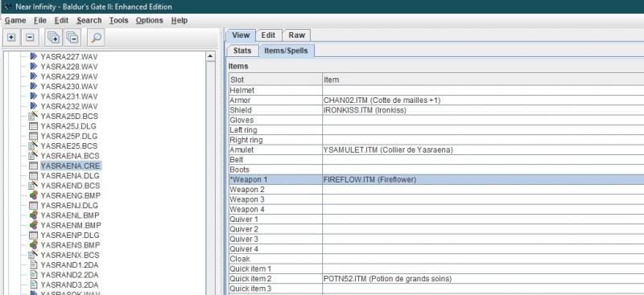Open the Search menu
644x295 pixels.
[89, 20]
